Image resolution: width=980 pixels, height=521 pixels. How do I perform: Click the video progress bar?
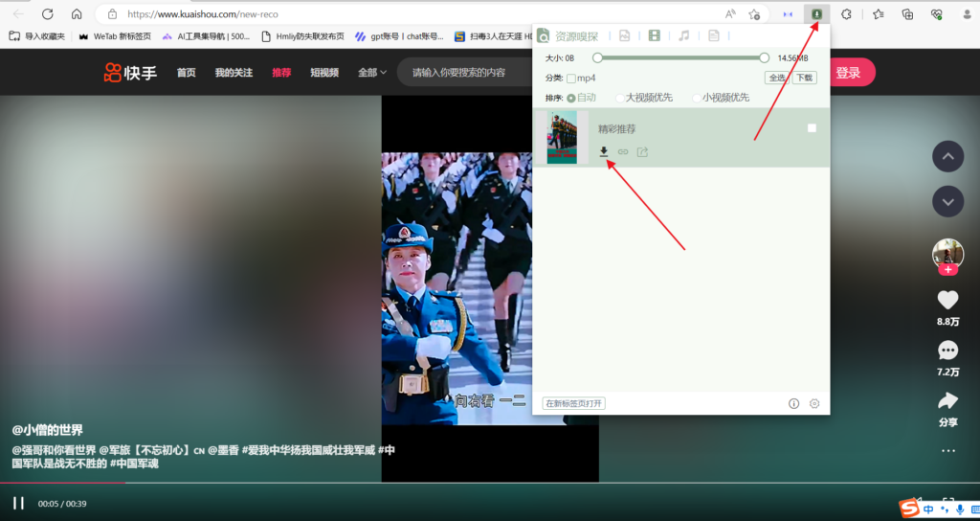490,483
